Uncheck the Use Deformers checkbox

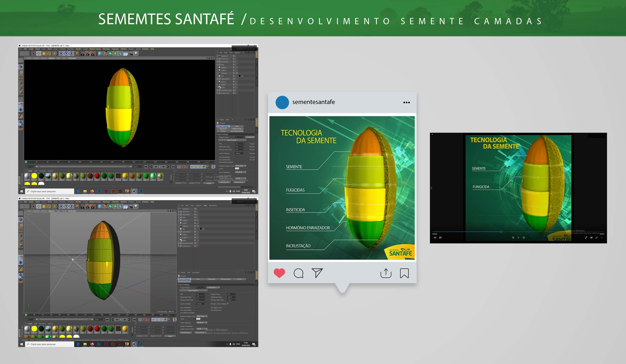(x=228, y=310)
